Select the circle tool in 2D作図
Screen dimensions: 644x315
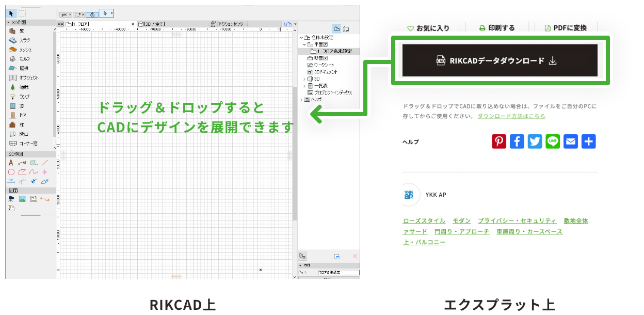[x=11, y=172]
